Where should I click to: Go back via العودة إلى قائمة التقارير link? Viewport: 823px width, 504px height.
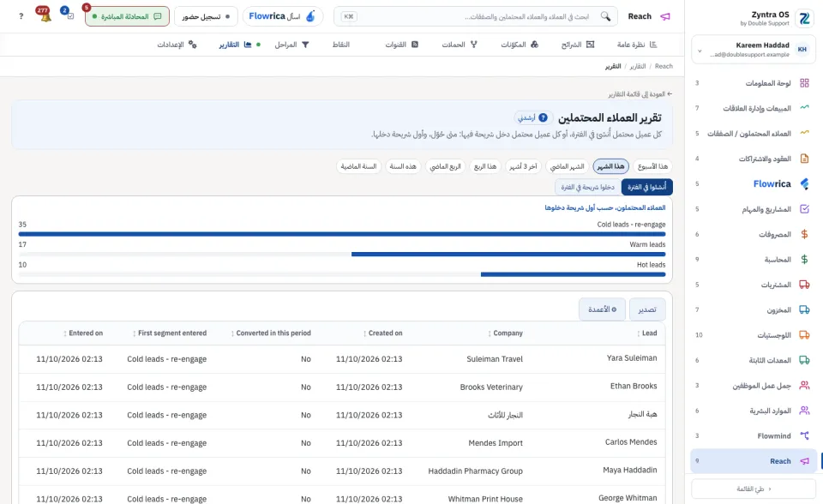coord(640,94)
